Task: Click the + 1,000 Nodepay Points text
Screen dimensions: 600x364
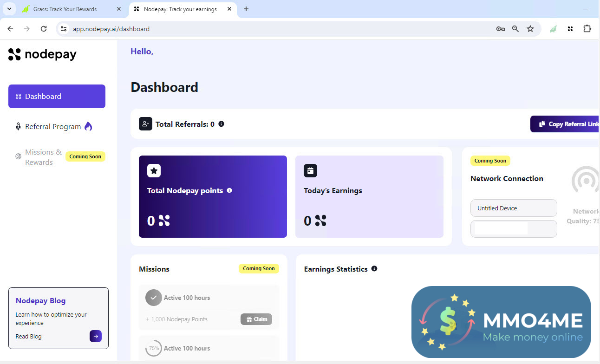Action: (x=176, y=319)
